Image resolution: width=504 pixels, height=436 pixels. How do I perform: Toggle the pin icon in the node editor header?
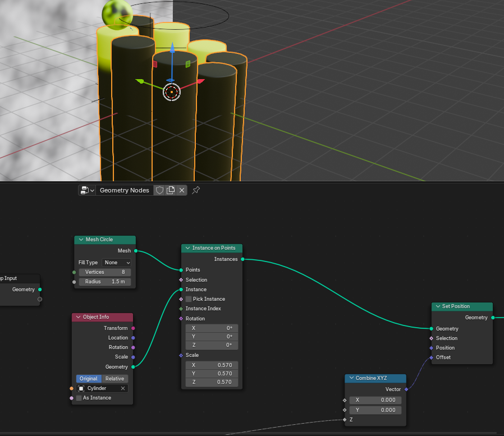pyautogui.click(x=195, y=190)
